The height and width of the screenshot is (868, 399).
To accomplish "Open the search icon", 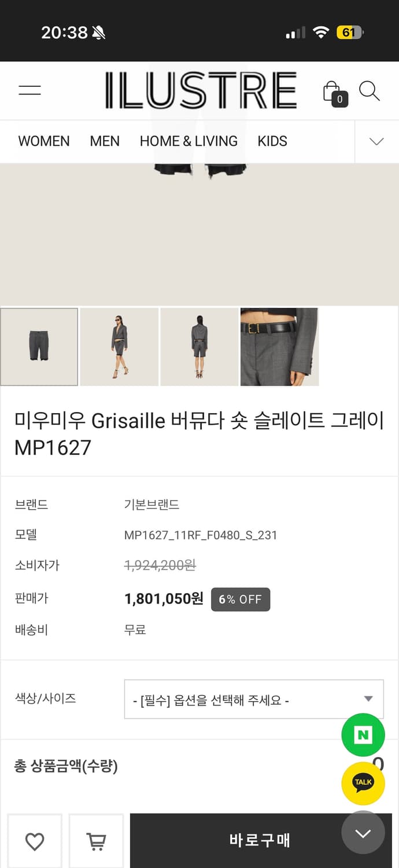I will point(370,90).
